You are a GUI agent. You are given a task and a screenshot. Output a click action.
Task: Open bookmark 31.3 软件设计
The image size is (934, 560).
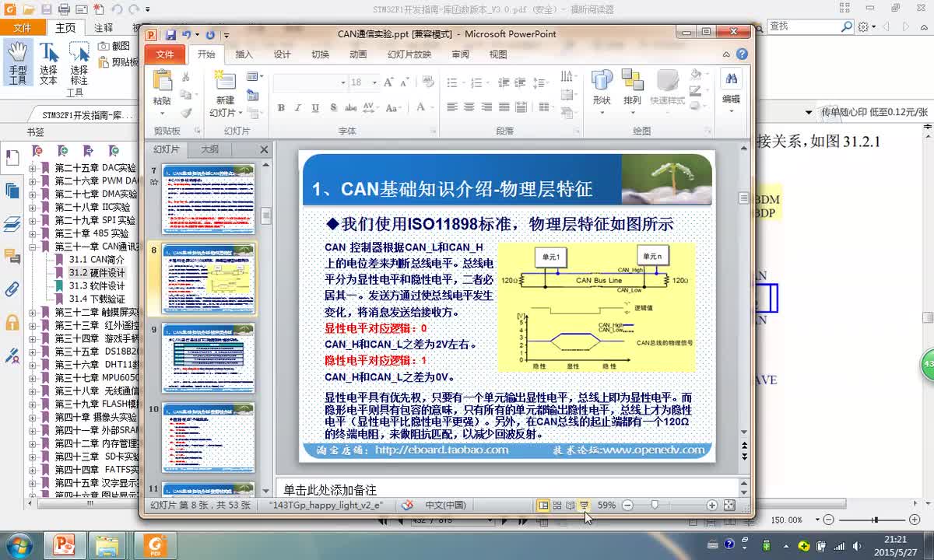click(x=97, y=285)
